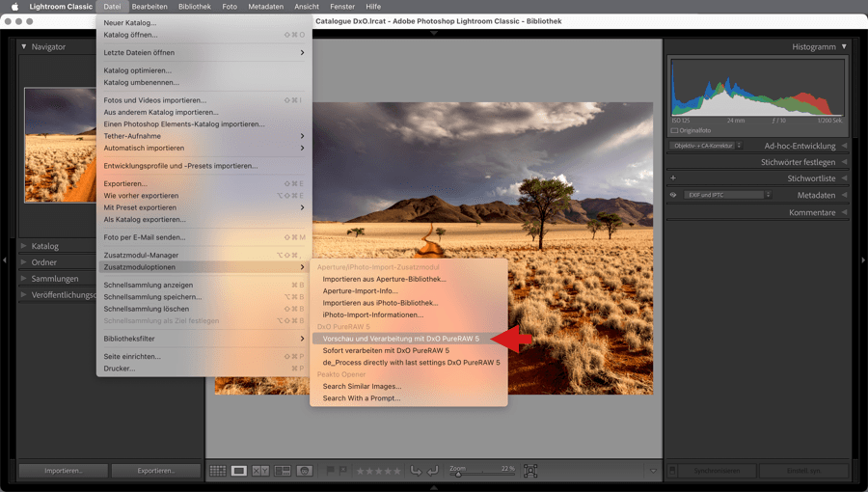
Task: Expand Mit Preset exportieren submenu
Action: point(203,207)
